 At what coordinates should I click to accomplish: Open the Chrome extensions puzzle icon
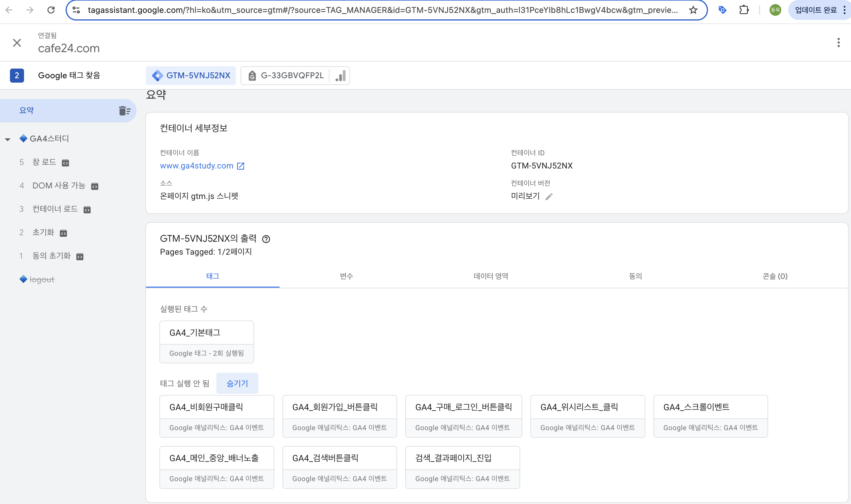point(744,10)
